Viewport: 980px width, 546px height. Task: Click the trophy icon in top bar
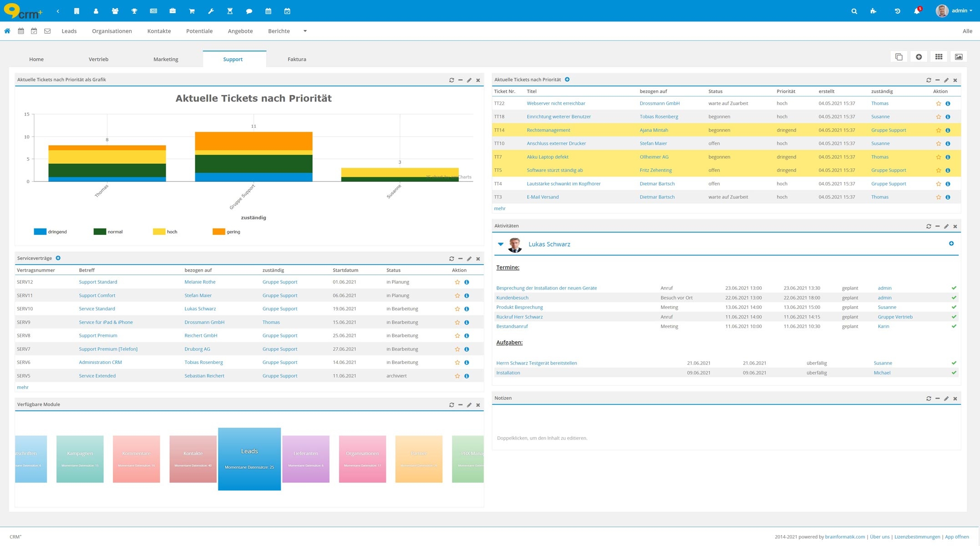click(134, 11)
